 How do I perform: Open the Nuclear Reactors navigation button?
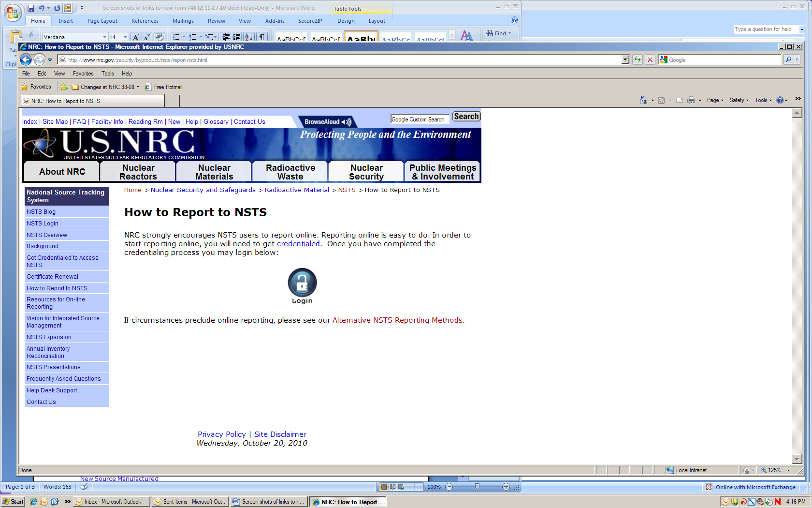138,172
